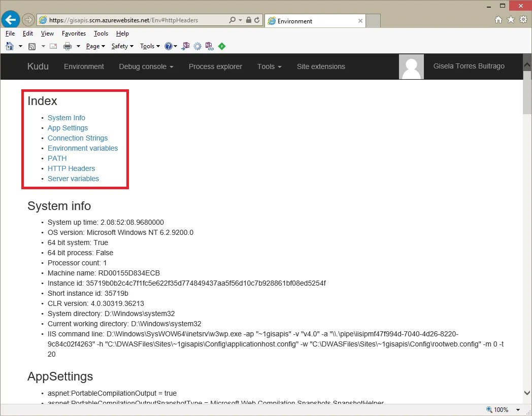The width and height of the screenshot is (532, 416).
Task: Click the blue Help question mark icon
Action: 169,46
